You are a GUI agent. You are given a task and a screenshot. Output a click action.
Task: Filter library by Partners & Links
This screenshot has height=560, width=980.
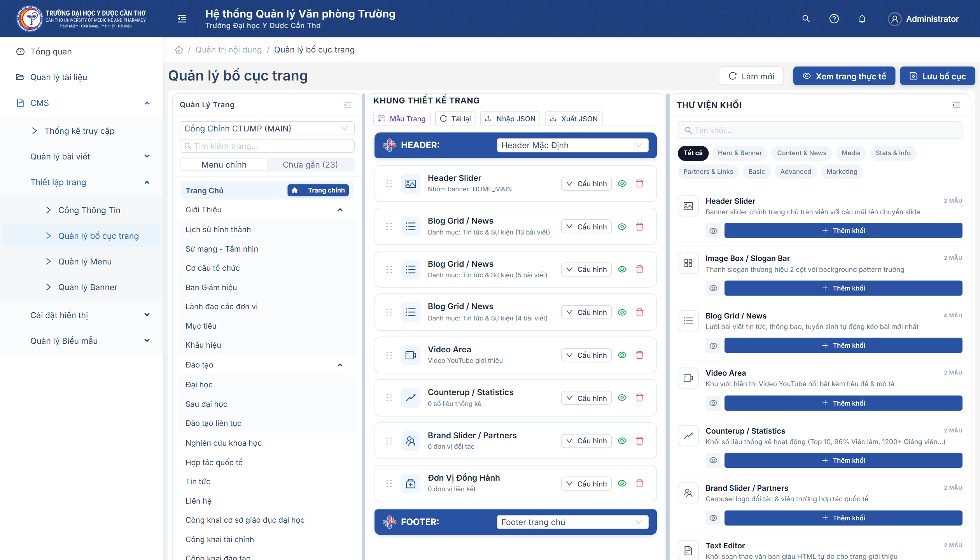click(x=708, y=172)
